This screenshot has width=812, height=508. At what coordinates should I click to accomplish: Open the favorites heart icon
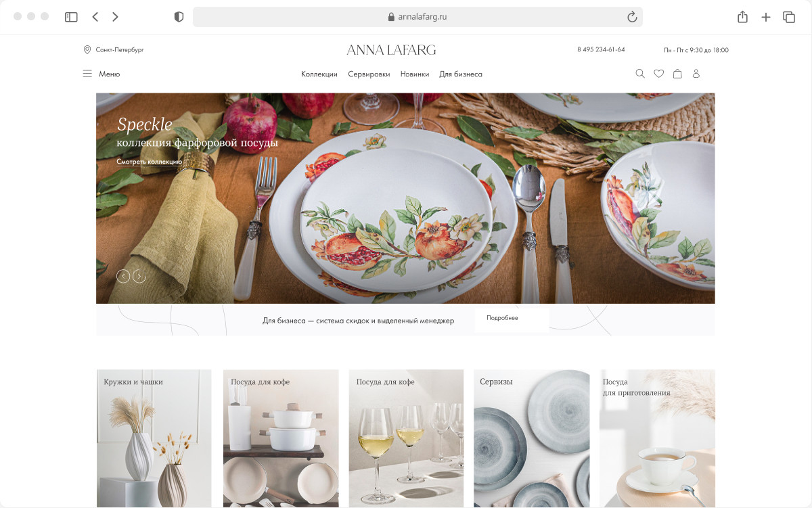pos(658,74)
